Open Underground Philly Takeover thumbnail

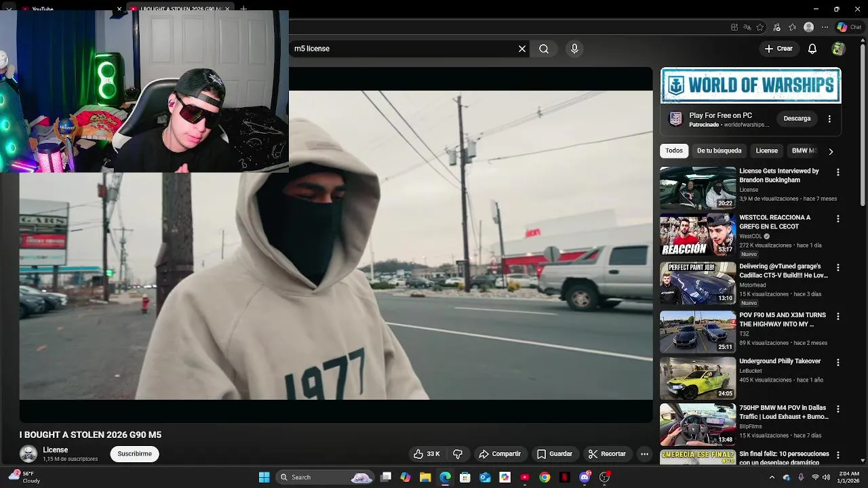pyautogui.click(x=698, y=378)
